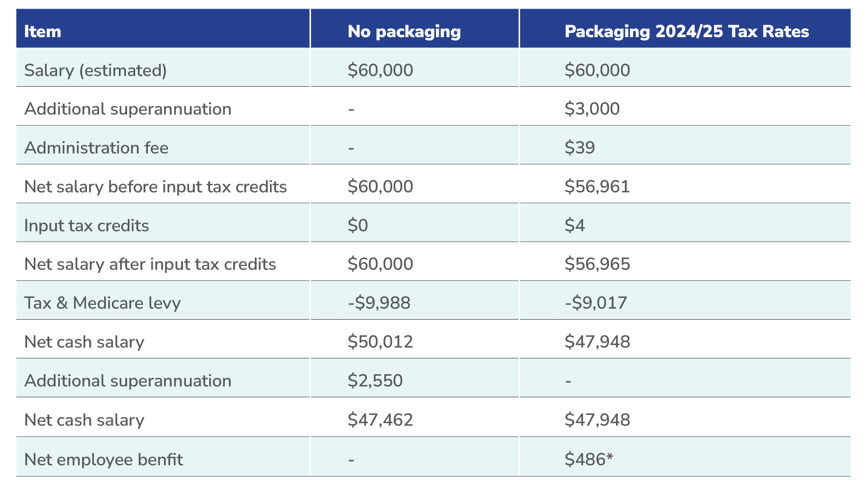The width and height of the screenshot is (868, 492).
Task: Click the $39 administration fee value
Action: (x=579, y=148)
